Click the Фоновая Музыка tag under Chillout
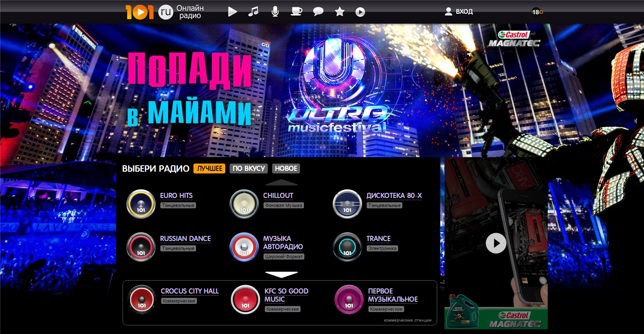The image size is (644, 334). (284, 206)
